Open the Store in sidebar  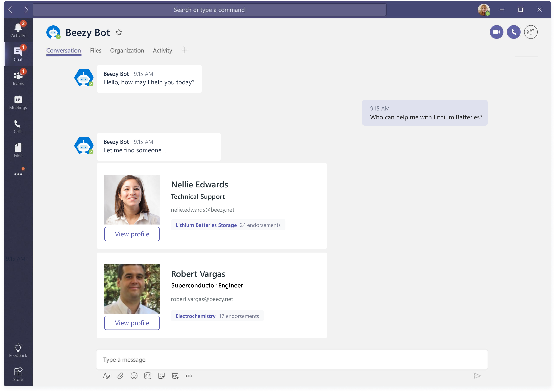[18, 374]
